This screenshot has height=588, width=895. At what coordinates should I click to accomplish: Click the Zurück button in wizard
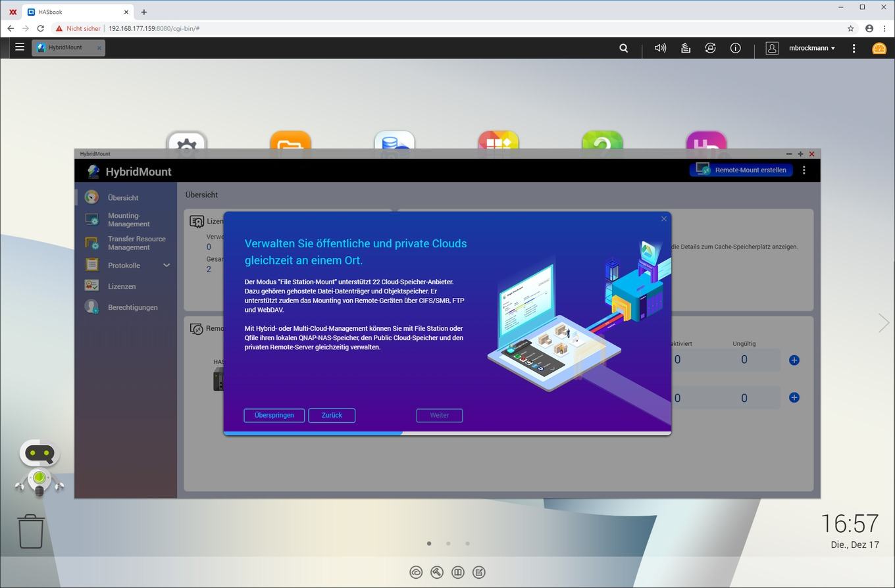tap(332, 415)
